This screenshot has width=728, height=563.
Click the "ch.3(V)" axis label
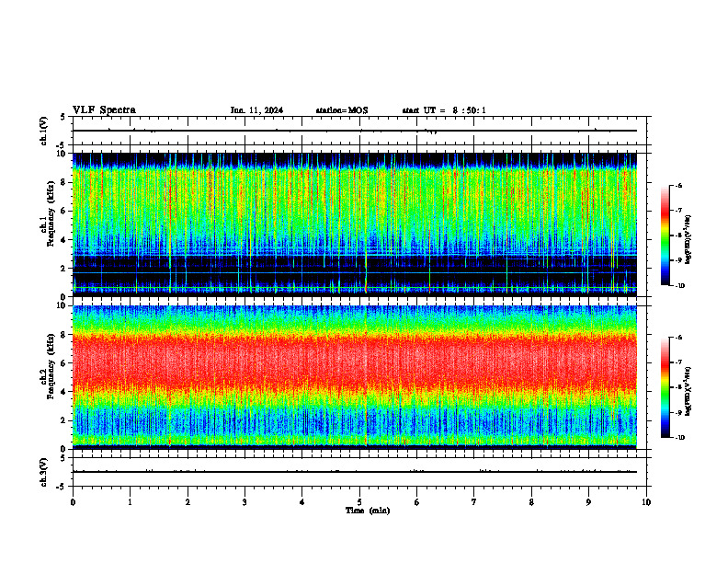pyautogui.click(x=44, y=472)
